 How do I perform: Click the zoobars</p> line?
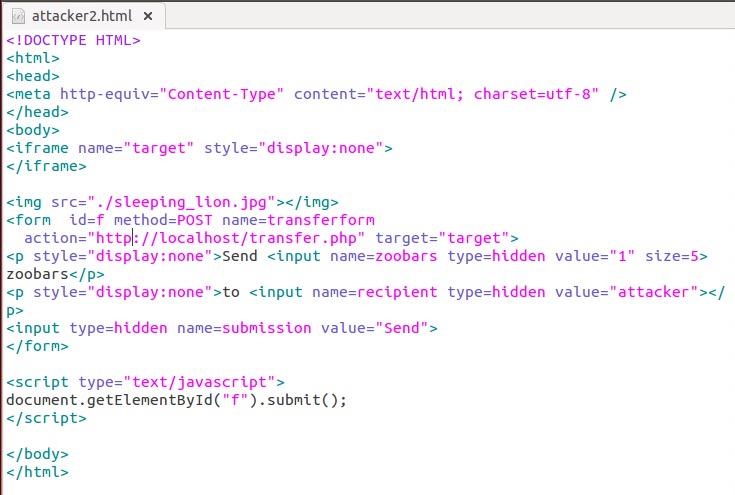[x=55, y=274]
